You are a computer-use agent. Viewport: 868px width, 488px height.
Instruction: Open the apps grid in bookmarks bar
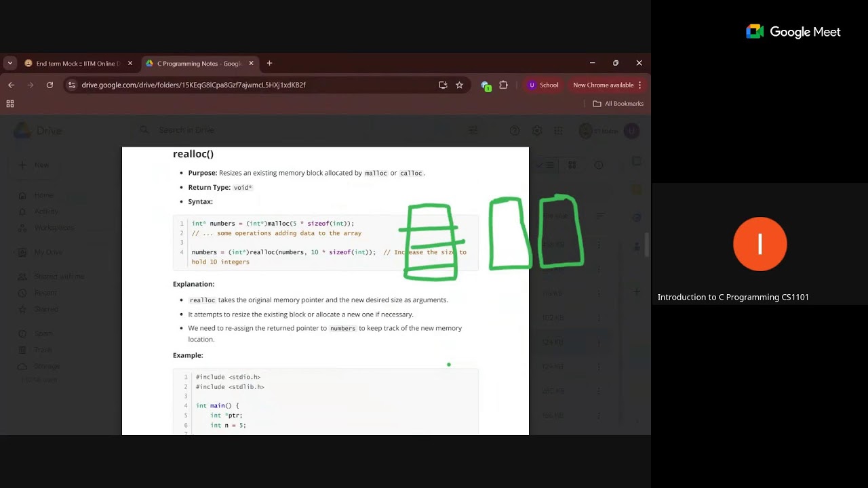pos(10,104)
